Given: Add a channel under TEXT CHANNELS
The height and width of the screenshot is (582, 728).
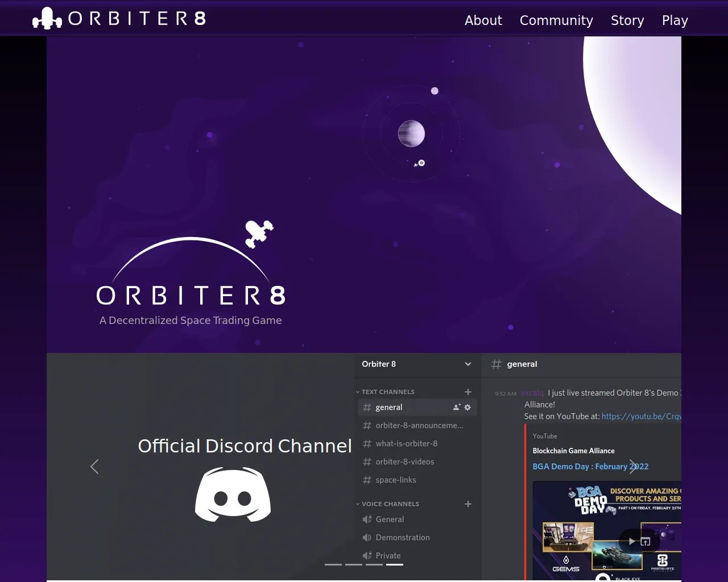Looking at the screenshot, I should pyautogui.click(x=468, y=392).
